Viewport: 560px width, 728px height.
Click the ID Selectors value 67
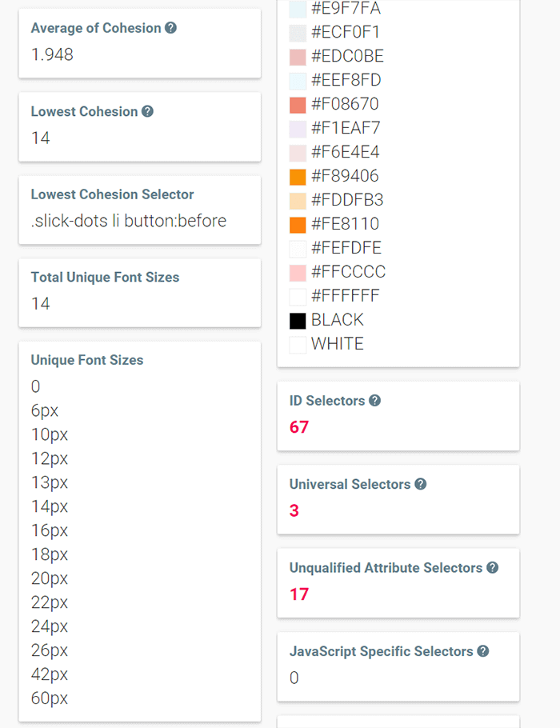298,427
